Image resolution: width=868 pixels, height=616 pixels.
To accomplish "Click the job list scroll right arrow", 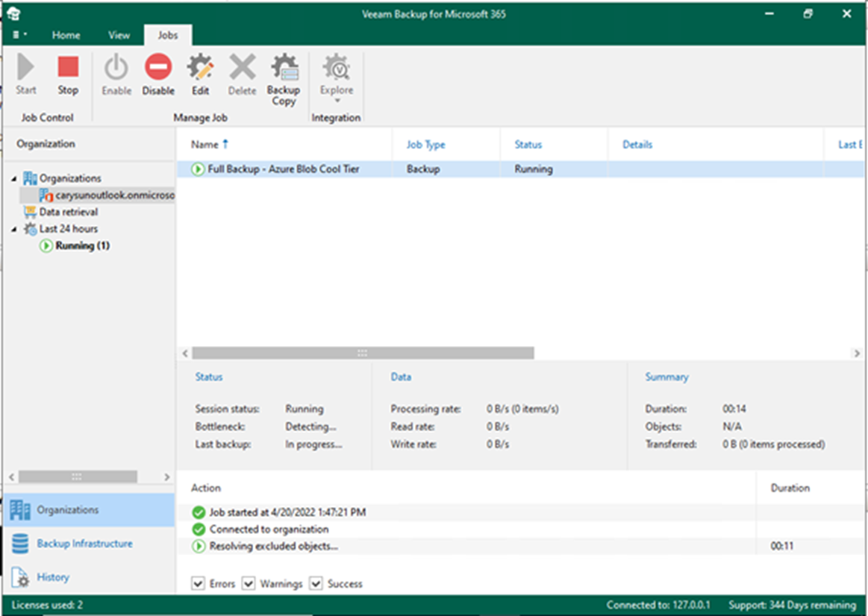I will tap(857, 353).
